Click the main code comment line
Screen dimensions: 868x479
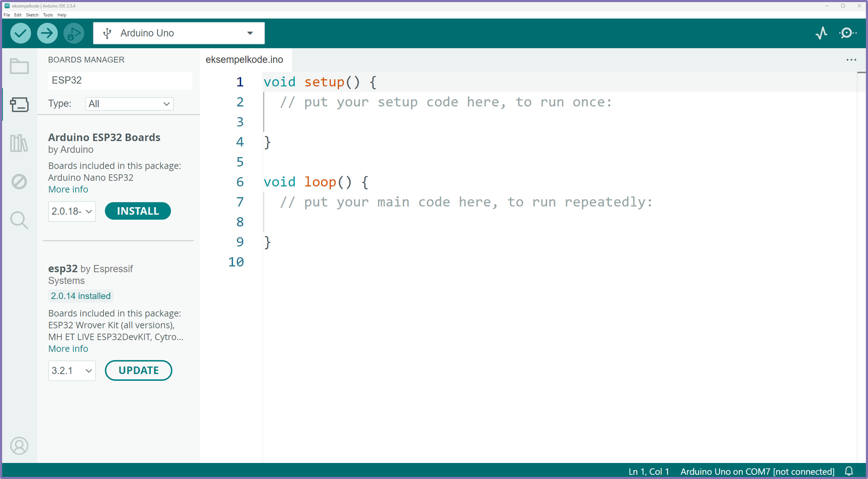coord(466,202)
